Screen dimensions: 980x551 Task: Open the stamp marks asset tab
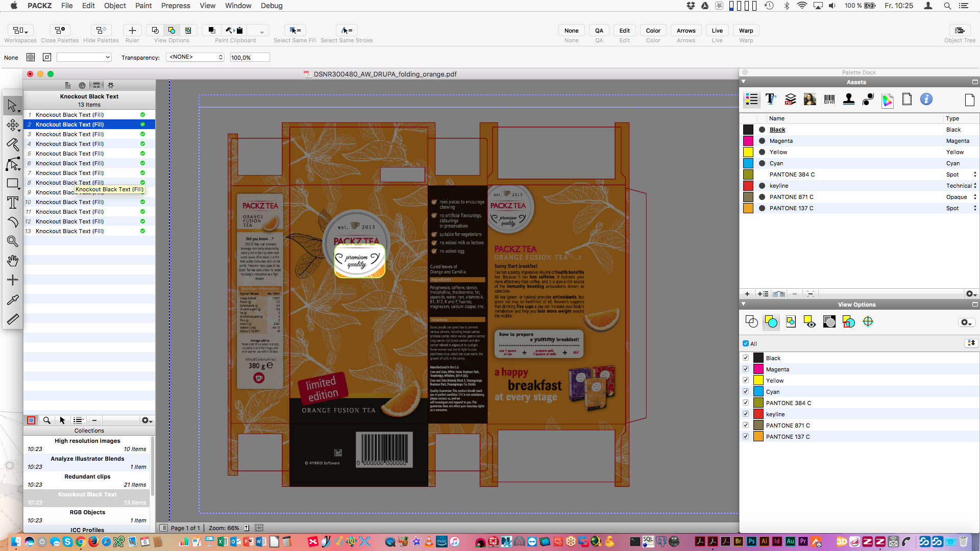(x=849, y=99)
